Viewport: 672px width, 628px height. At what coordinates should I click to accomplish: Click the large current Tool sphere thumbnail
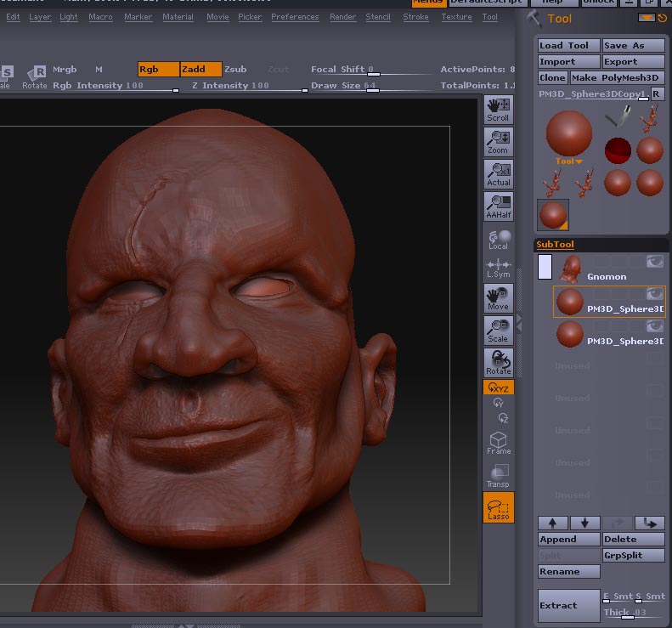coord(568,133)
